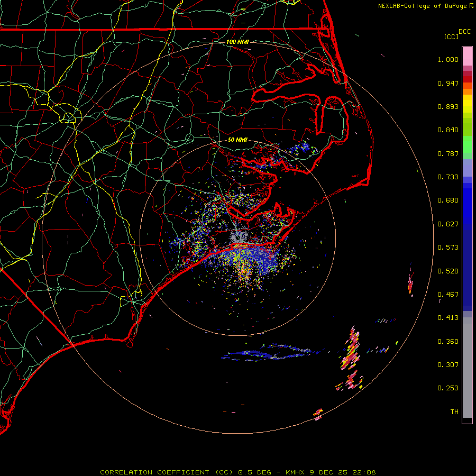Viewport: 476px width, 476px height.
Task: Select the 0.627 scale value
Action: pyautogui.click(x=448, y=224)
